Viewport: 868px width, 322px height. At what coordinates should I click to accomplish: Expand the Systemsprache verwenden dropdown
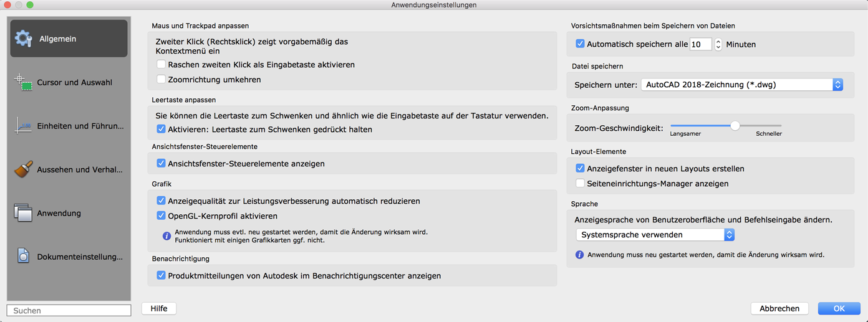pos(655,235)
